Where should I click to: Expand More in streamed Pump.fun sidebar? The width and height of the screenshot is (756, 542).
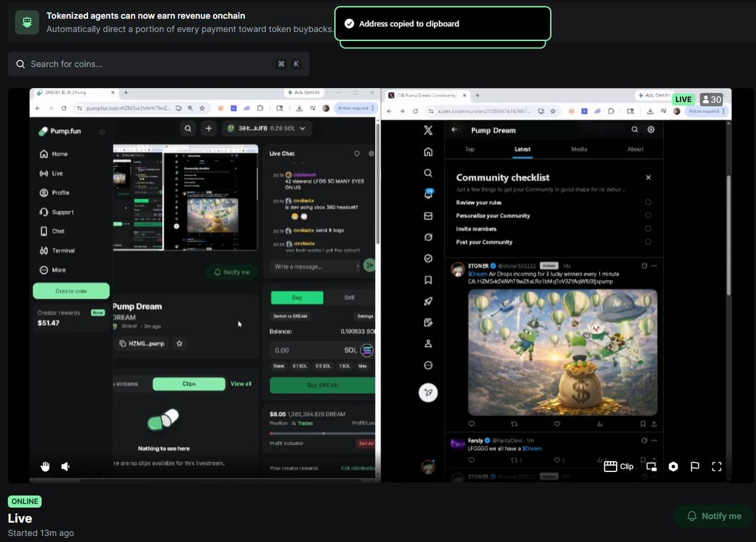point(53,270)
